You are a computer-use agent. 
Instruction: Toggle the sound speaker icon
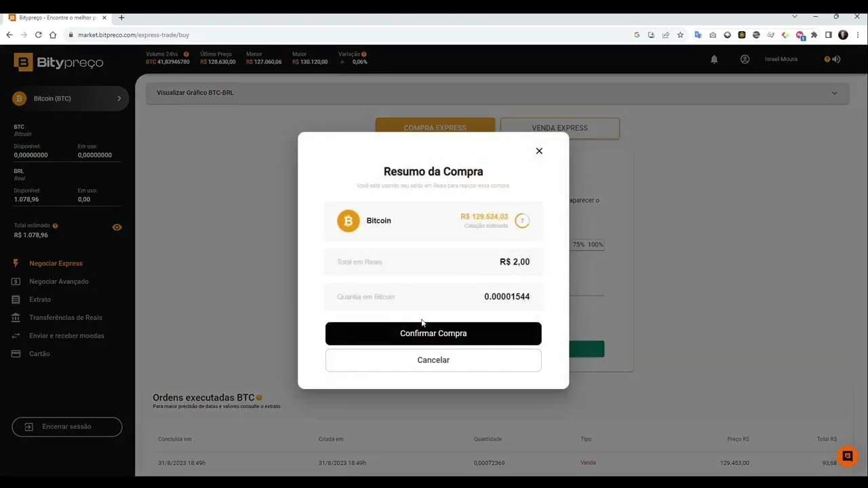pyautogui.click(x=836, y=59)
